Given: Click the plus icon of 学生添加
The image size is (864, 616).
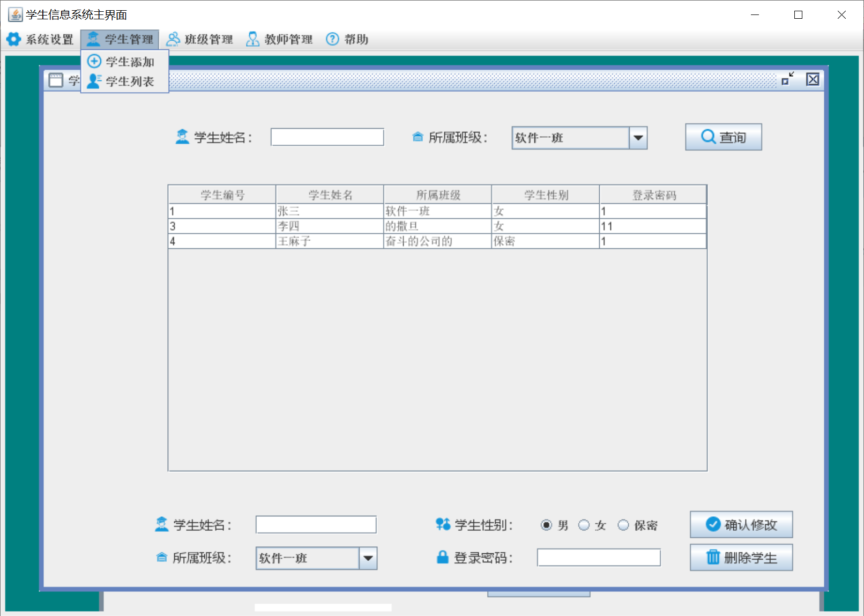Looking at the screenshot, I should click(x=94, y=61).
